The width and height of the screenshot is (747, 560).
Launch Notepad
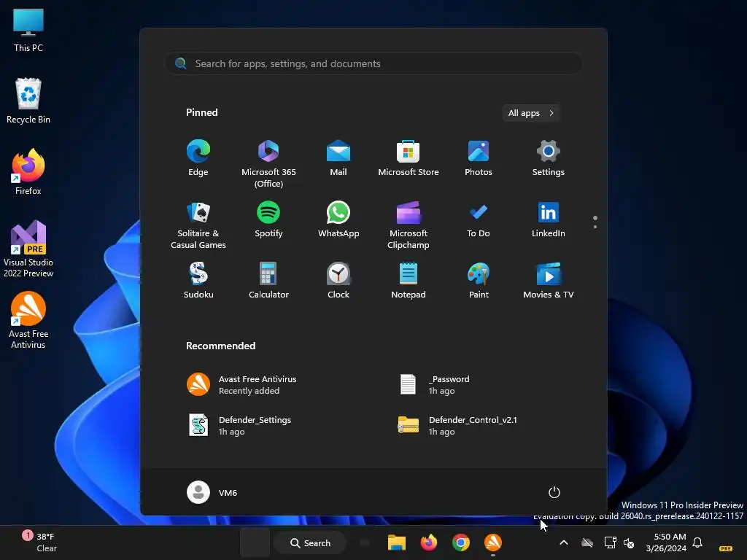[409, 281]
